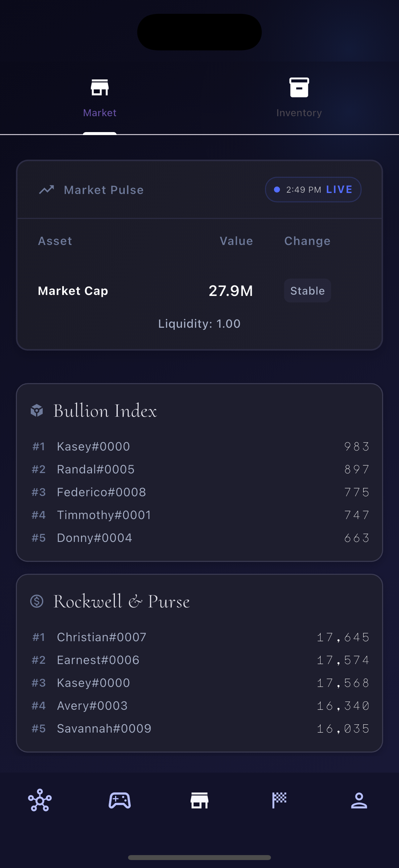Select the storefront icon in bottom navigation
This screenshot has width=399, height=868.
pos(199,800)
